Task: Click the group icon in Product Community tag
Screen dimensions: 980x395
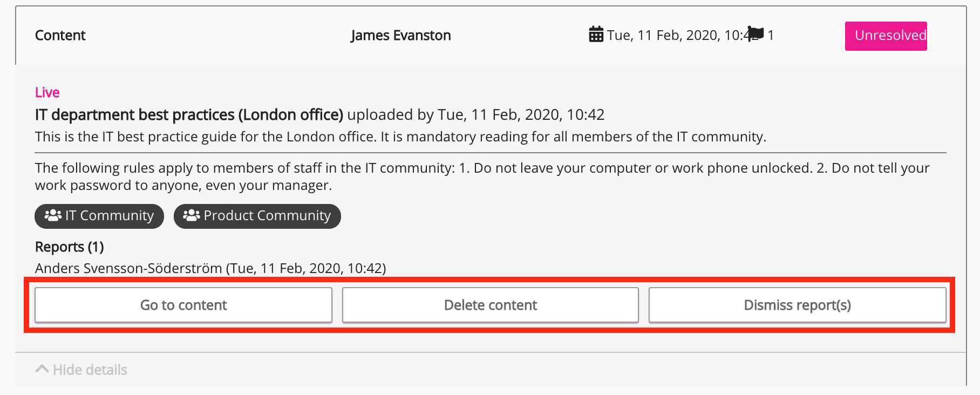Action: pyautogui.click(x=192, y=215)
